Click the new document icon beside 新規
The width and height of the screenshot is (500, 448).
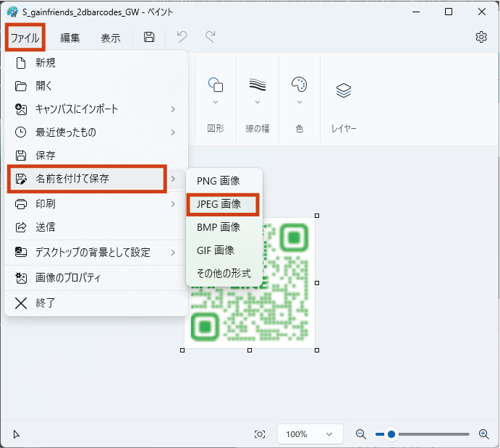point(21,63)
